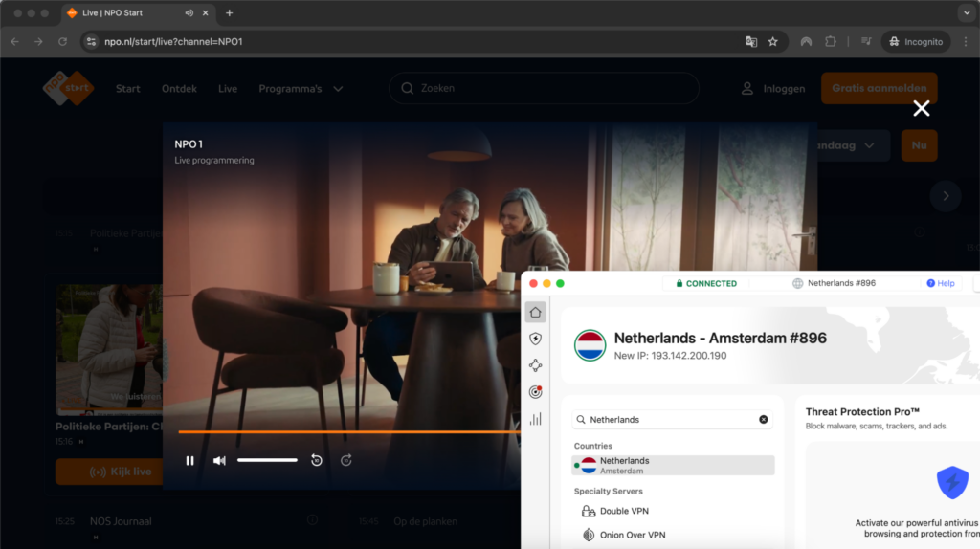Click the CONNECTED status indicator
The width and height of the screenshot is (980, 549).
[706, 283]
